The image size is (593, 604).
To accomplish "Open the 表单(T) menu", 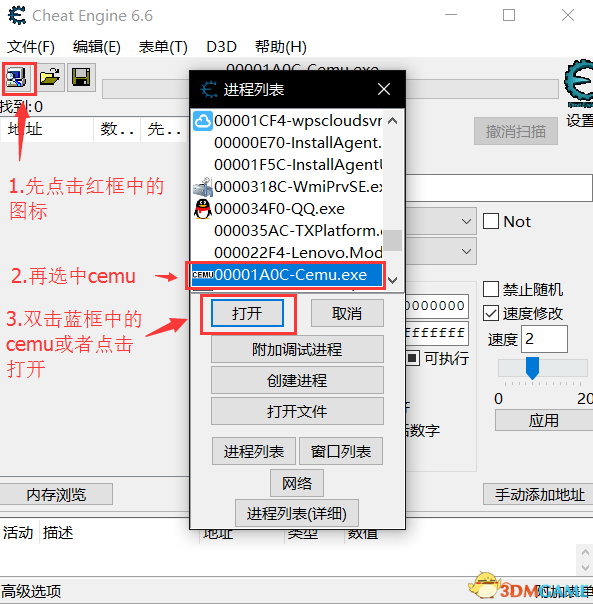I will 163,47.
